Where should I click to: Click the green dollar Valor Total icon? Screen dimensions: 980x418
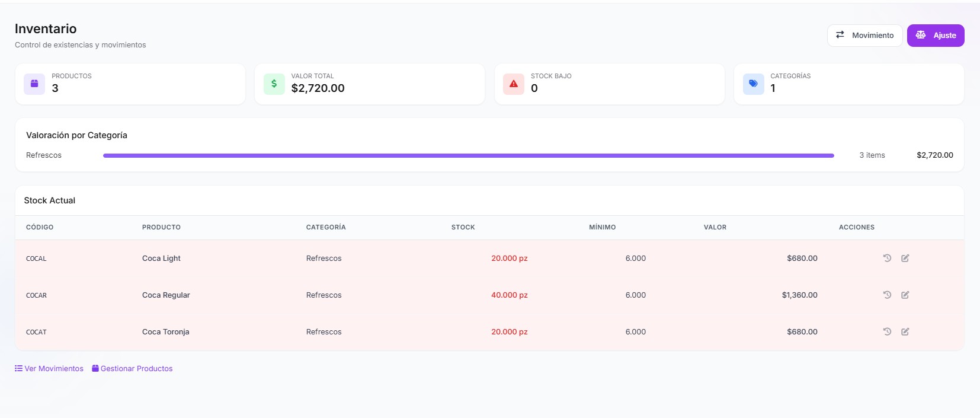pyautogui.click(x=274, y=84)
